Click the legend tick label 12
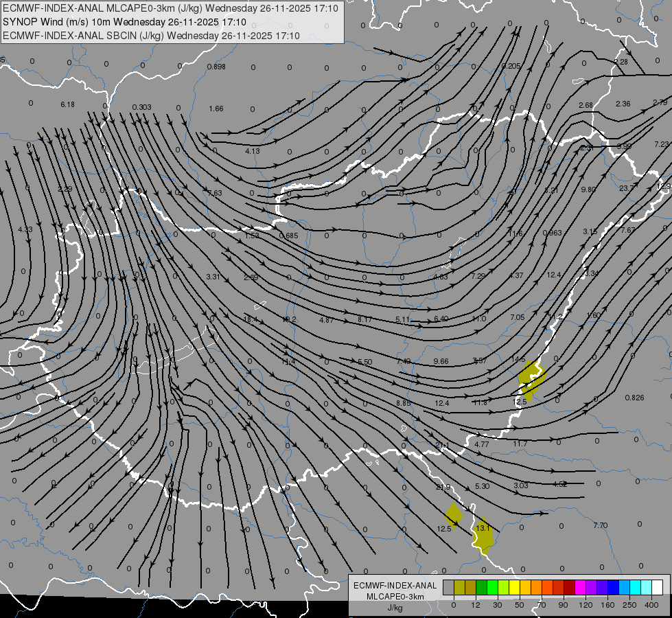This screenshot has height=618, width=672. (475, 605)
